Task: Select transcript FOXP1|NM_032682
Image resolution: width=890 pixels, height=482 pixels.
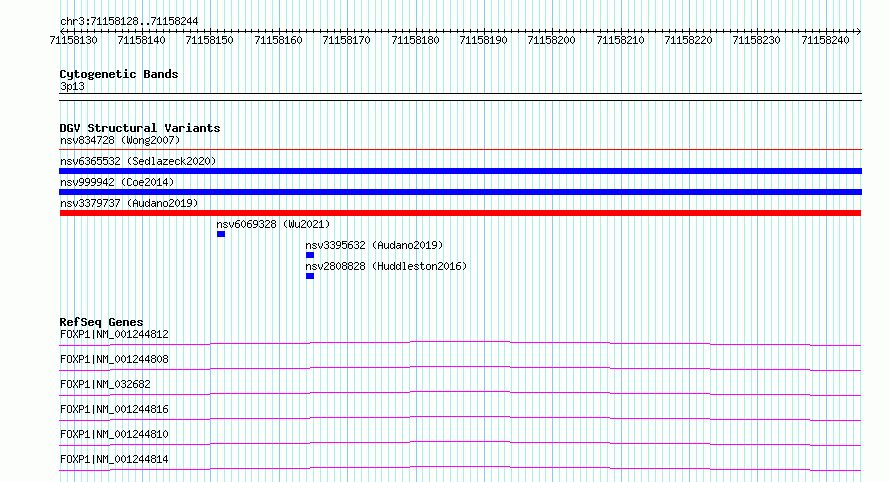Action: point(105,384)
